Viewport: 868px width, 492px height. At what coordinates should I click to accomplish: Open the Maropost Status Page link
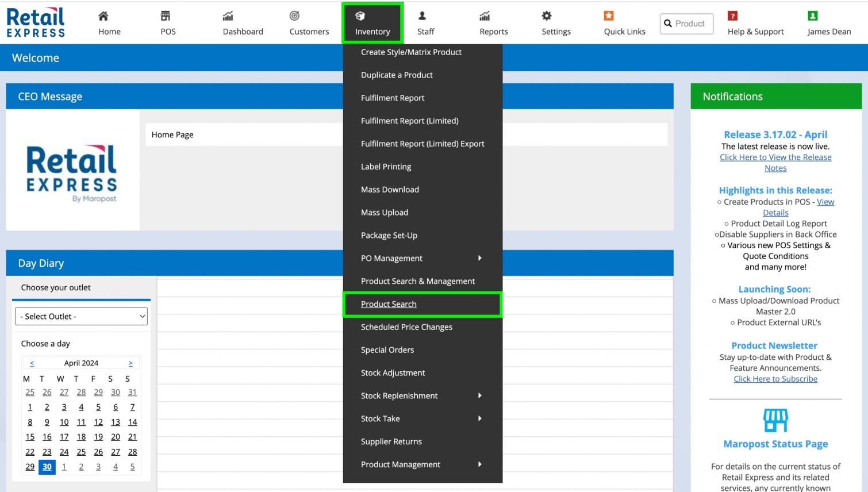775,444
